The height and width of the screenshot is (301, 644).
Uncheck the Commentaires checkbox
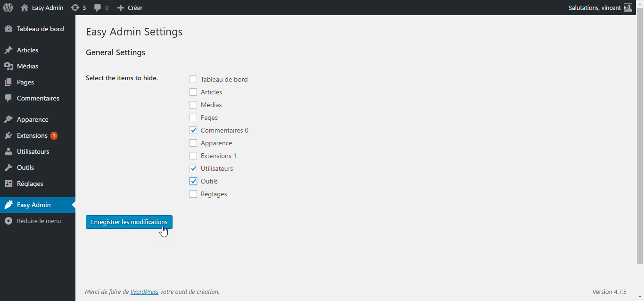(193, 131)
